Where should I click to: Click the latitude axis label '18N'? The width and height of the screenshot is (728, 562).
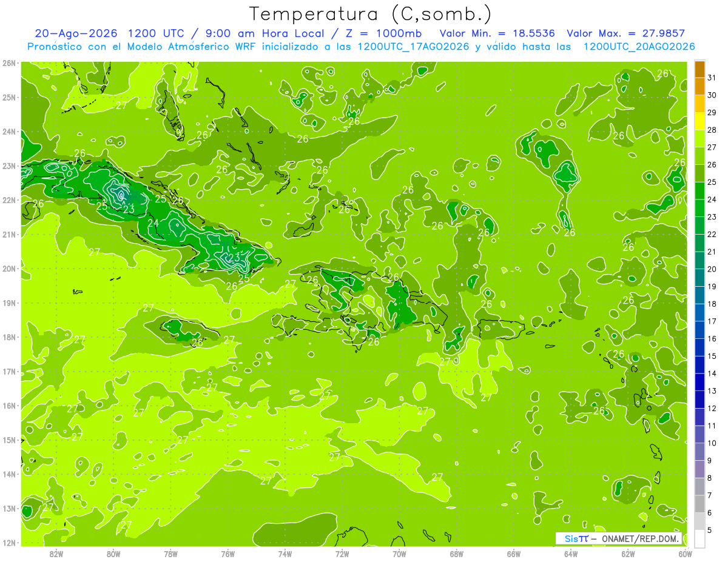pyautogui.click(x=9, y=337)
